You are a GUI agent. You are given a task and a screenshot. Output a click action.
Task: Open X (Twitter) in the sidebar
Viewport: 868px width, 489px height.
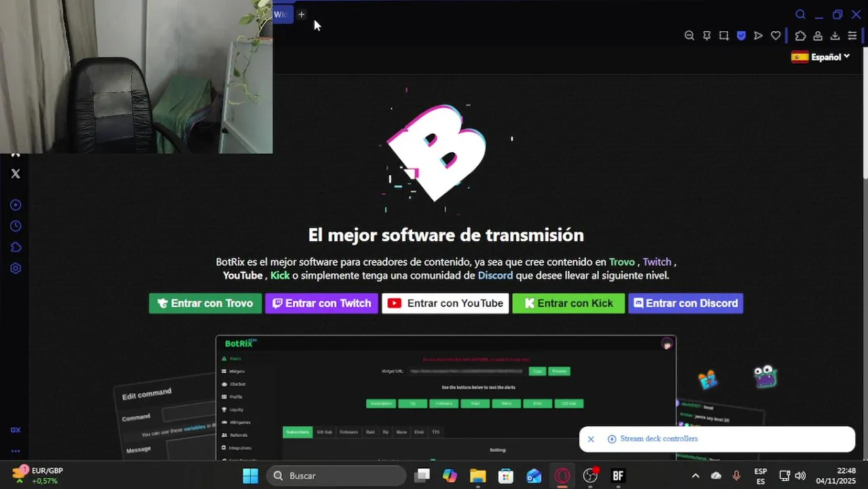16,174
